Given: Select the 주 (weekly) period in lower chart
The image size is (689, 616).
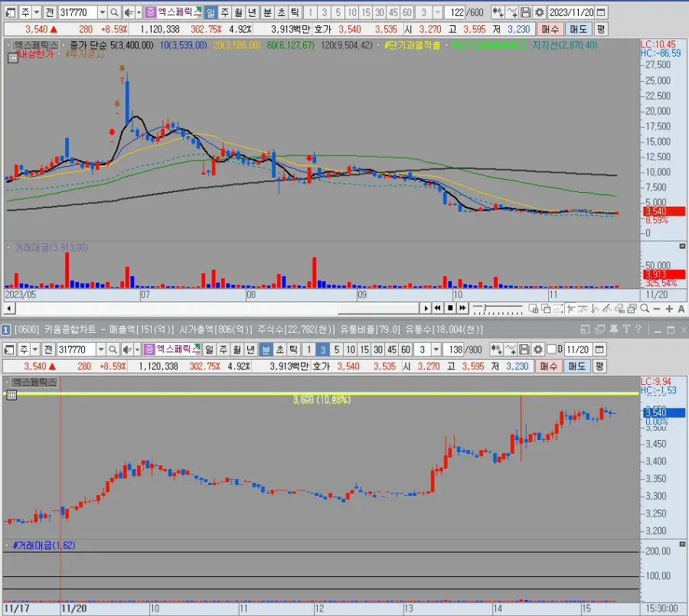Looking at the screenshot, I should pyautogui.click(x=224, y=349).
